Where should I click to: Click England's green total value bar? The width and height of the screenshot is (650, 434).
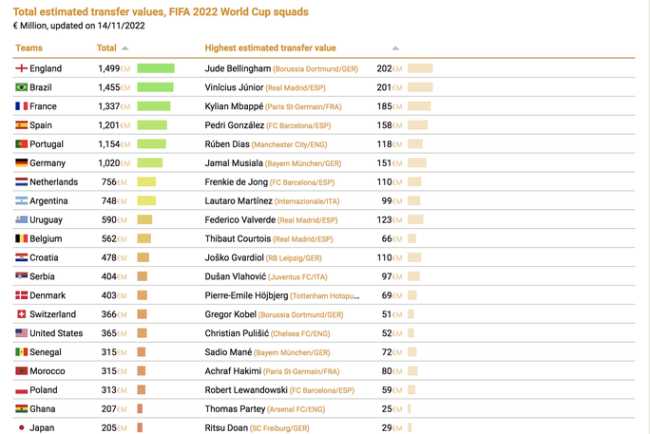[x=155, y=68]
